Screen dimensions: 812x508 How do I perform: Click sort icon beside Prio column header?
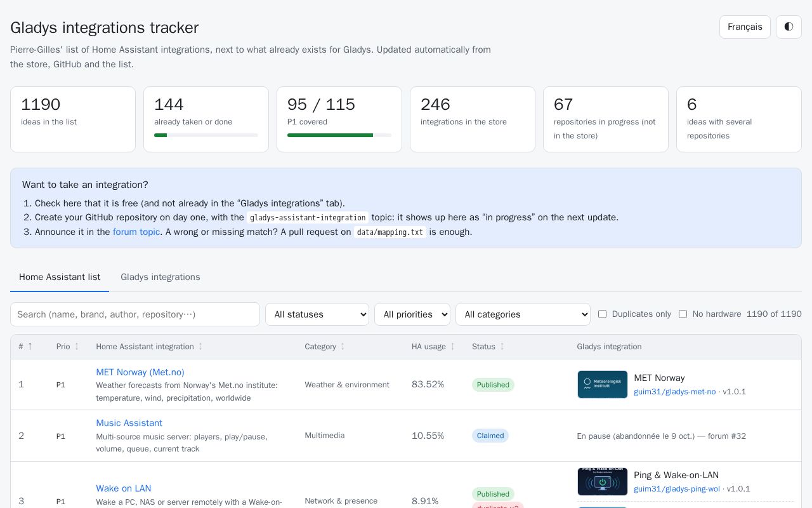77,346
